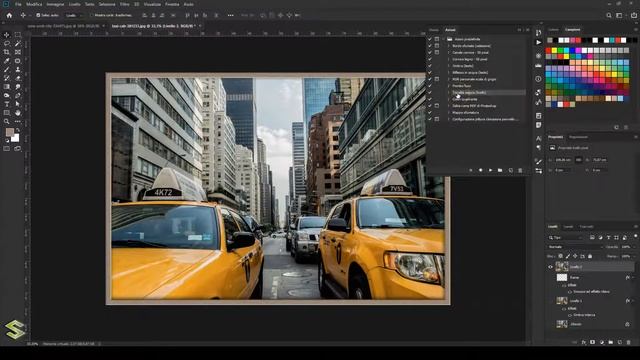
Task: Select the Eraser tool
Action: click(18, 78)
